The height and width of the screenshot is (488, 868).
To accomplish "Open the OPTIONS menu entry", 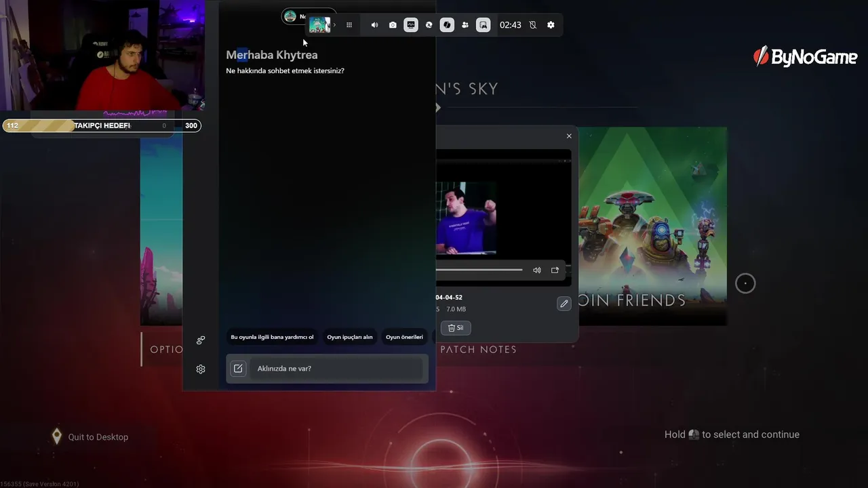I will tap(167, 350).
